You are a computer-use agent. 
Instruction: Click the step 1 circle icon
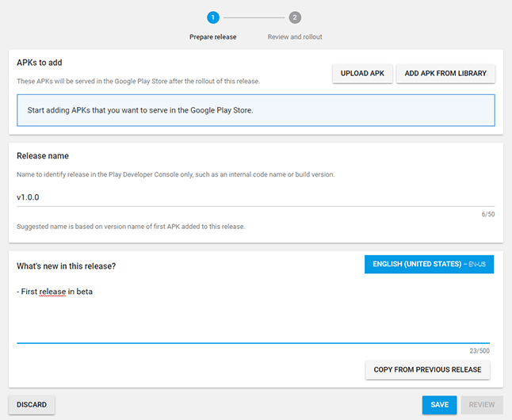point(213,17)
